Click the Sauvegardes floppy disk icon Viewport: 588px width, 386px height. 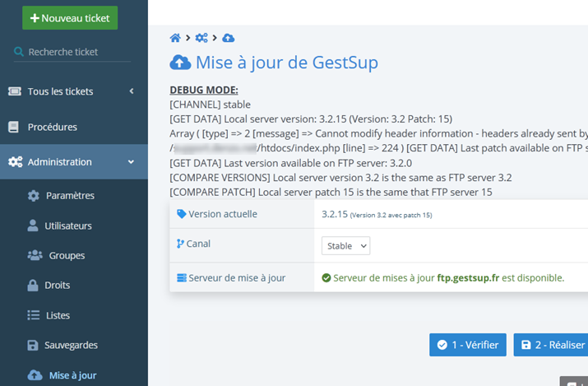33,345
